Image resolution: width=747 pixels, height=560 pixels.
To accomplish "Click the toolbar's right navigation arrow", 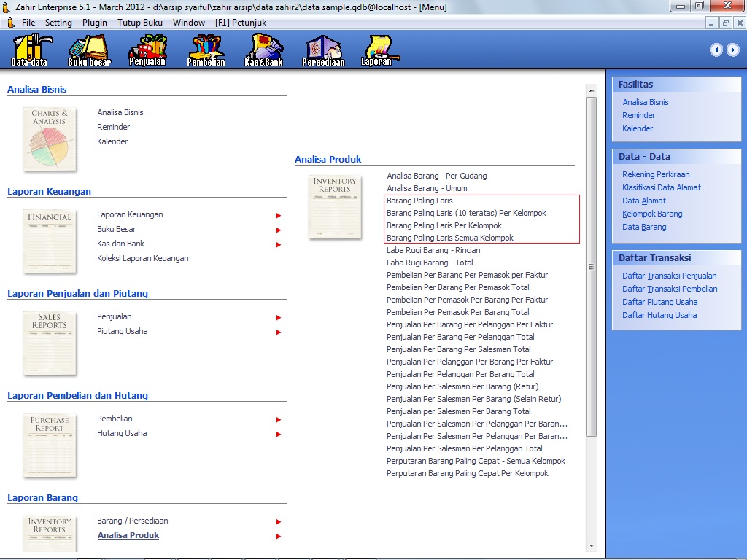I will coord(732,50).
